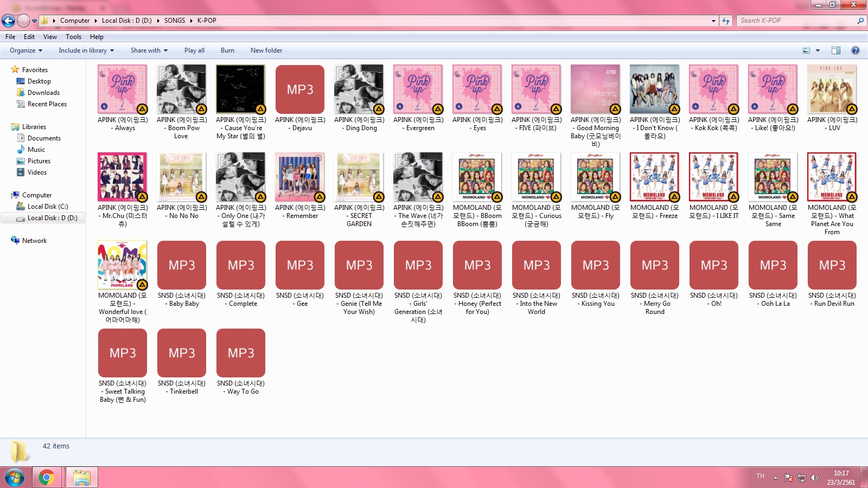Select the APINK - Good Morning Baby file

click(x=596, y=106)
